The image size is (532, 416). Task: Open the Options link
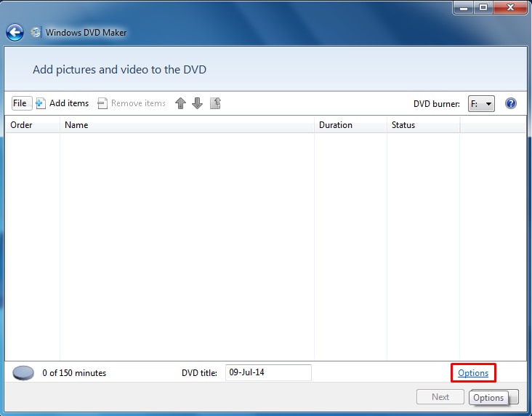click(x=473, y=373)
